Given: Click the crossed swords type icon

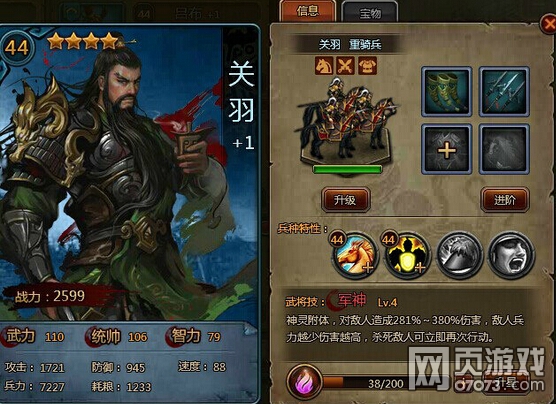Looking at the screenshot, I should (x=345, y=66).
